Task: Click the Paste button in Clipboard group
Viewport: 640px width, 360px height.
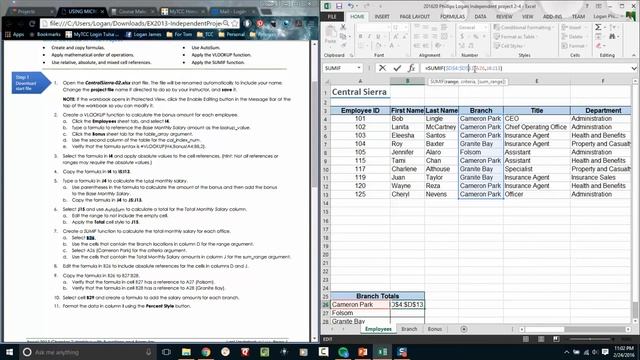Action: [330, 35]
